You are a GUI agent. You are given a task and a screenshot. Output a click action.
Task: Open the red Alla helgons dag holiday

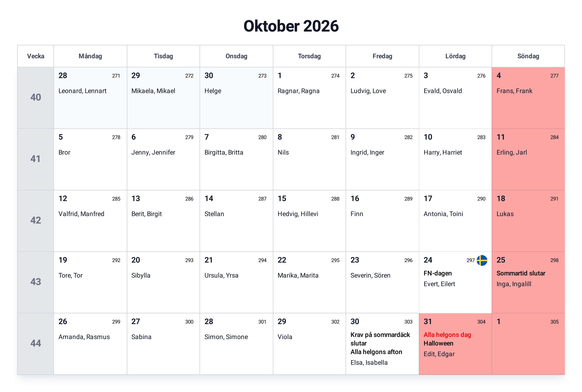point(447,335)
